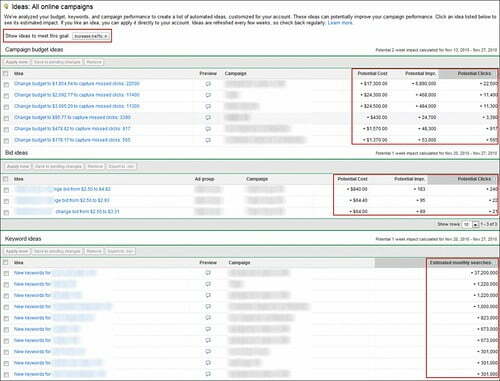Screen dimensions: 500x381
Task: Export Bid ideas to .csv
Action: (x=121, y=166)
